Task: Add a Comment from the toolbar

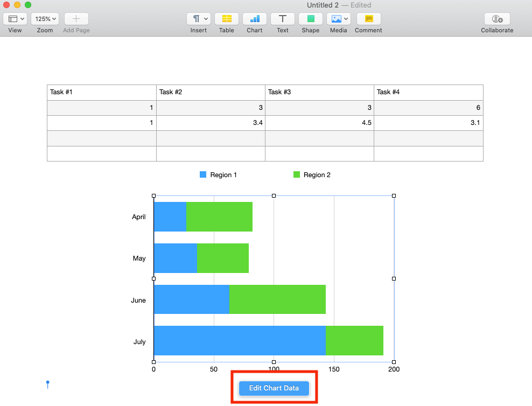Action: (x=368, y=19)
